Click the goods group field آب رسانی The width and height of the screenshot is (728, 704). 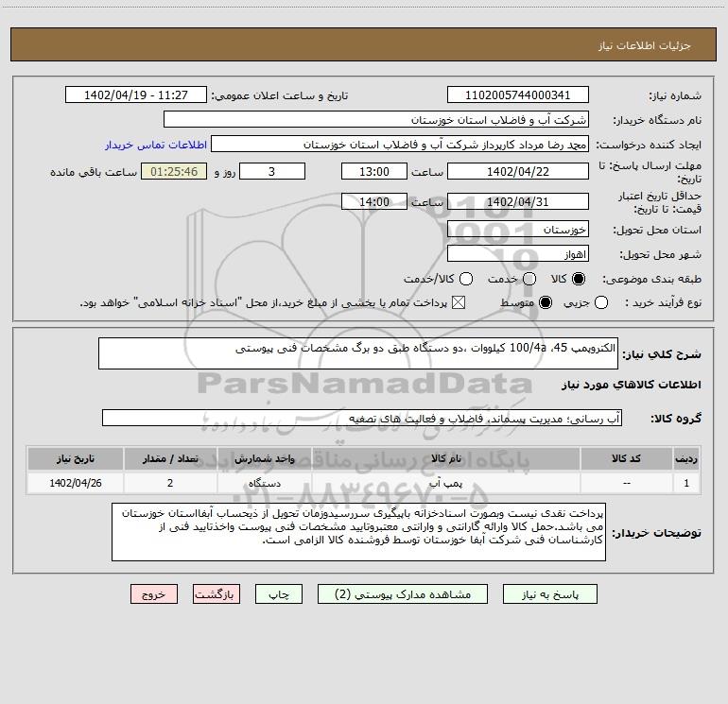[362, 418]
